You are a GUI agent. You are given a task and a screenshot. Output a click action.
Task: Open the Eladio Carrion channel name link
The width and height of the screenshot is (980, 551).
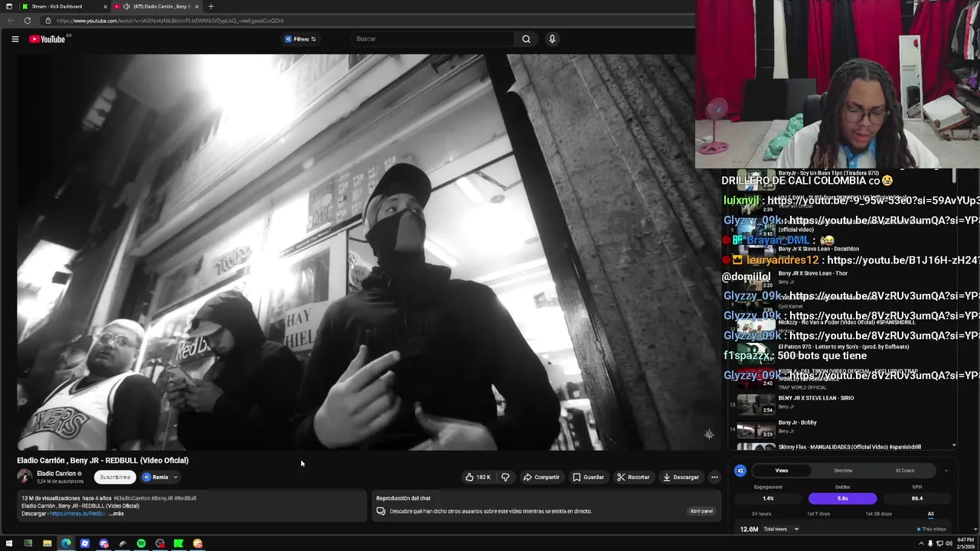(56, 474)
